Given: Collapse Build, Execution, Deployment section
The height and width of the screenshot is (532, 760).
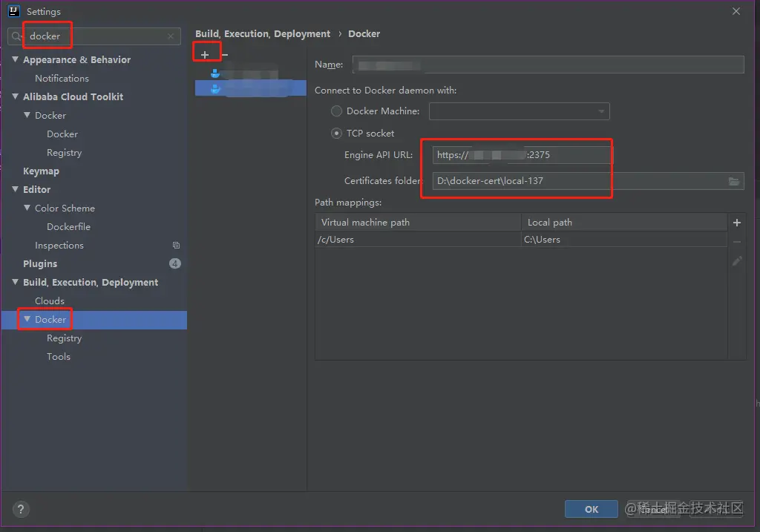Looking at the screenshot, I should click(16, 281).
